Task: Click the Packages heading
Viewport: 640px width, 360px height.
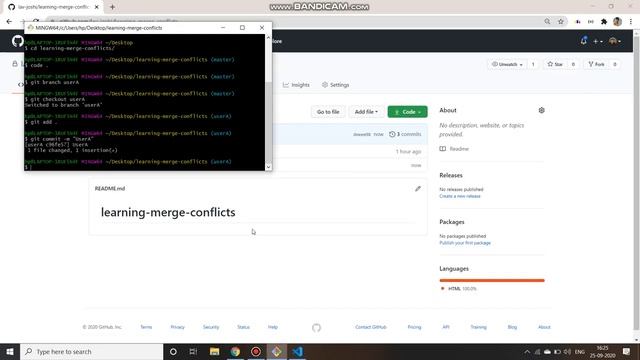Action: pos(452,222)
